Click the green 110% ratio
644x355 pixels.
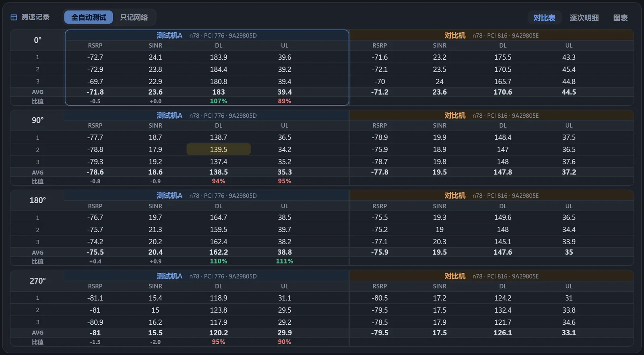(x=219, y=261)
